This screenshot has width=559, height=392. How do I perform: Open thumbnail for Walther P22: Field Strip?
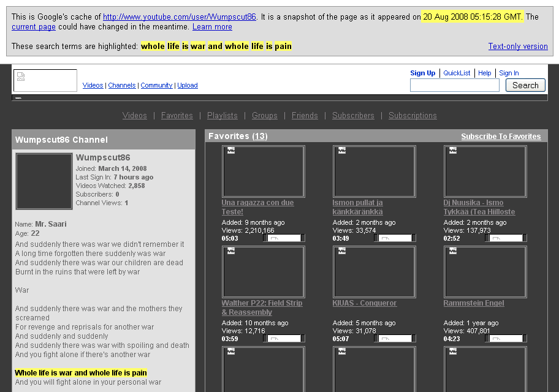263,272
